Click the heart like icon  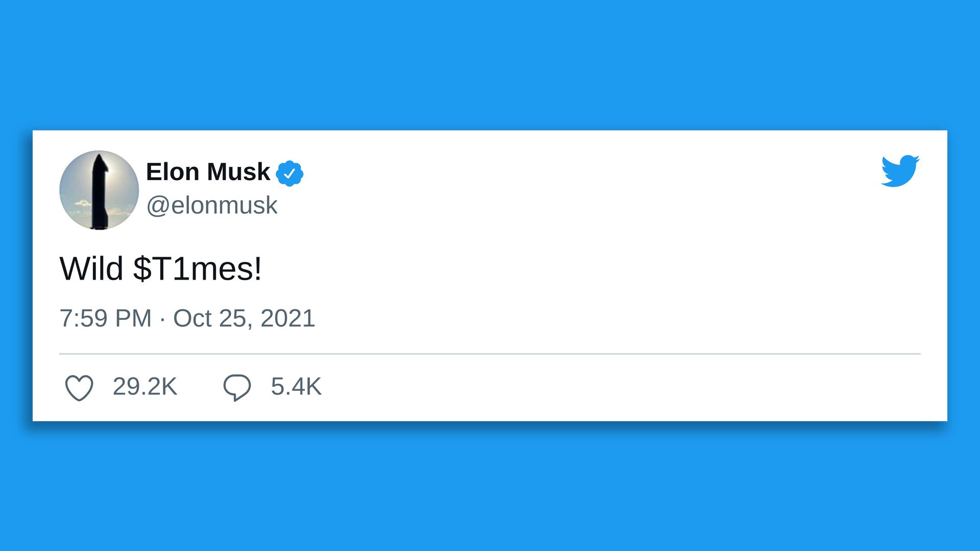[79, 387]
